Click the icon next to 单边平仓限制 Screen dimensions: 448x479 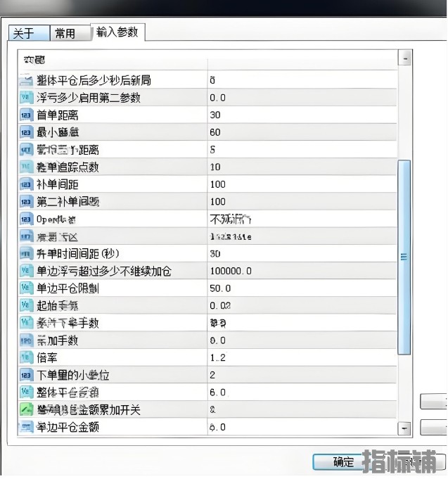(x=27, y=288)
